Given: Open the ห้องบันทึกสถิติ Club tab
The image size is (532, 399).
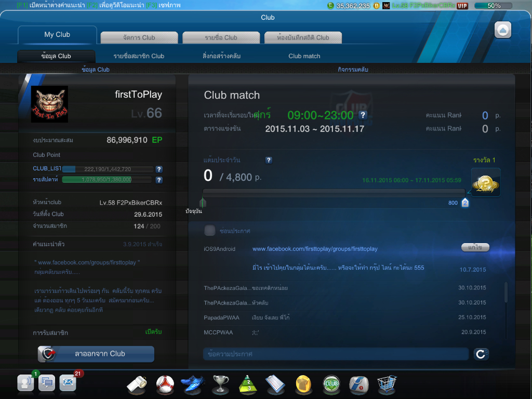Looking at the screenshot, I should click(x=303, y=37).
